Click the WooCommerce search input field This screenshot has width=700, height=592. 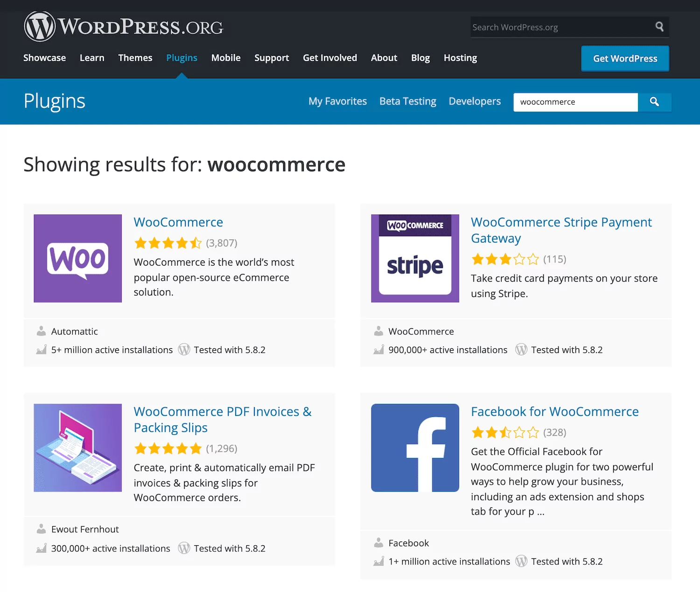[575, 102]
